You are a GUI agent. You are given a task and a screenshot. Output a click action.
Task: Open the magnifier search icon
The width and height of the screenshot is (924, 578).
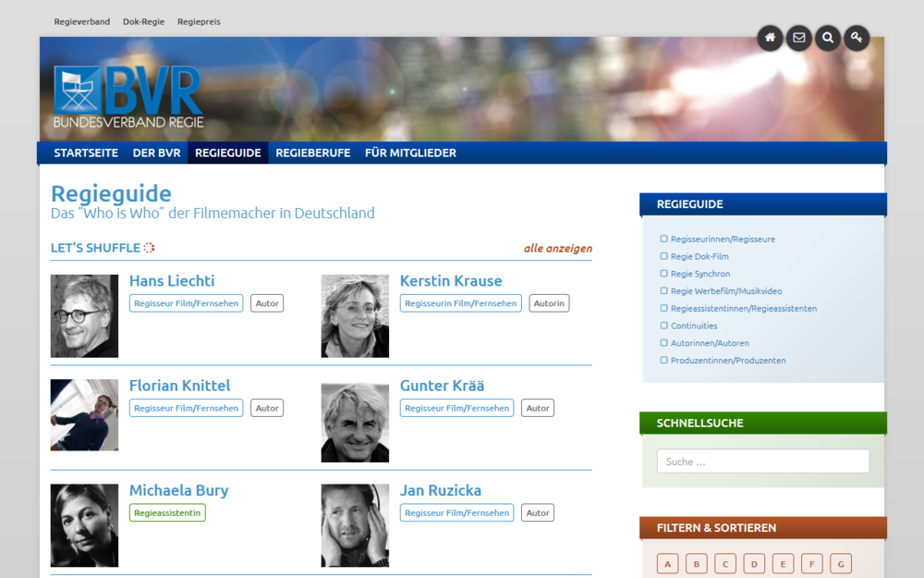tap(827, 38)
